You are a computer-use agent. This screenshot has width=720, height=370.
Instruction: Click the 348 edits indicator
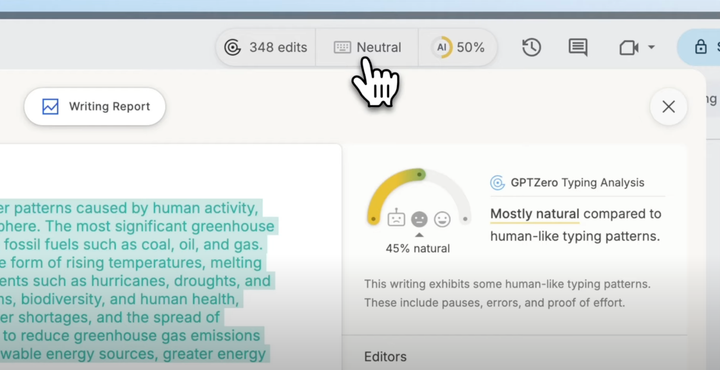tap(266, 47)
